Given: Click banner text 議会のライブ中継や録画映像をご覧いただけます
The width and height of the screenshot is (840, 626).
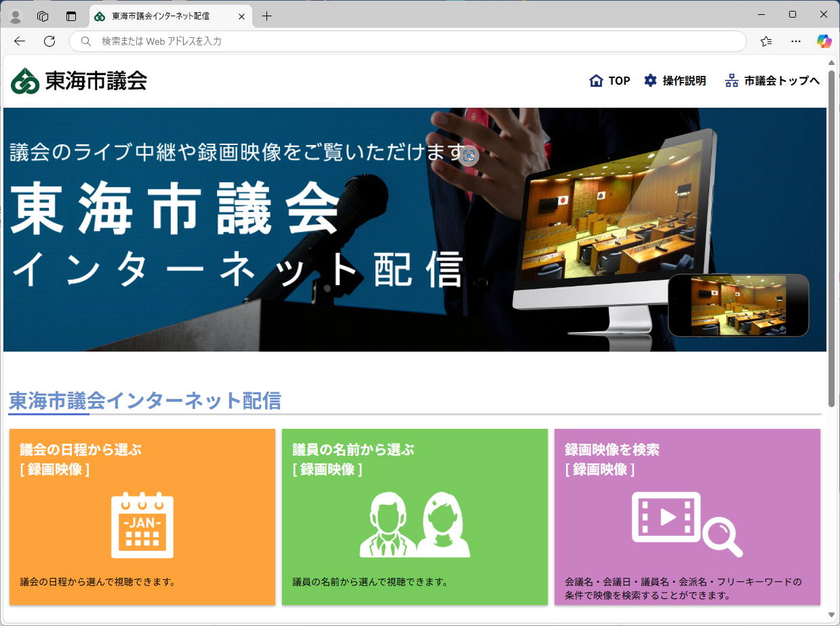Looking at the screenshot, I should pos(237,152).
